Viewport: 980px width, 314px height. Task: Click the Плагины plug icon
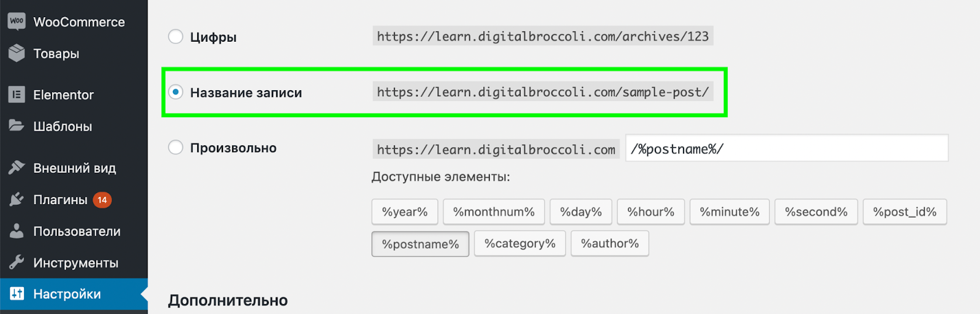(x=17, y=199)
